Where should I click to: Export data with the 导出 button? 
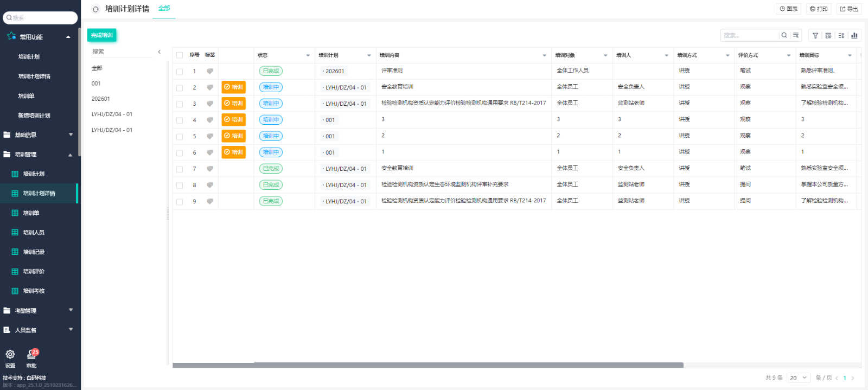[x=849, y=9]
